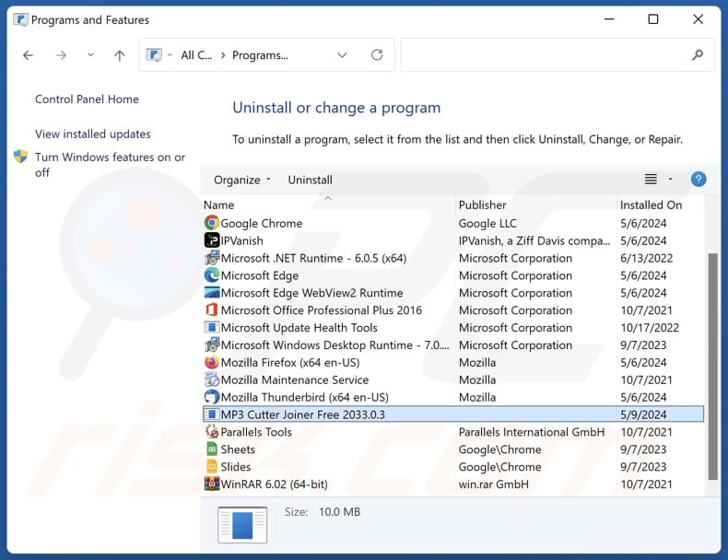
Task: Click the All C... breadcrumb segment
Action: click(x=196, y=55)
